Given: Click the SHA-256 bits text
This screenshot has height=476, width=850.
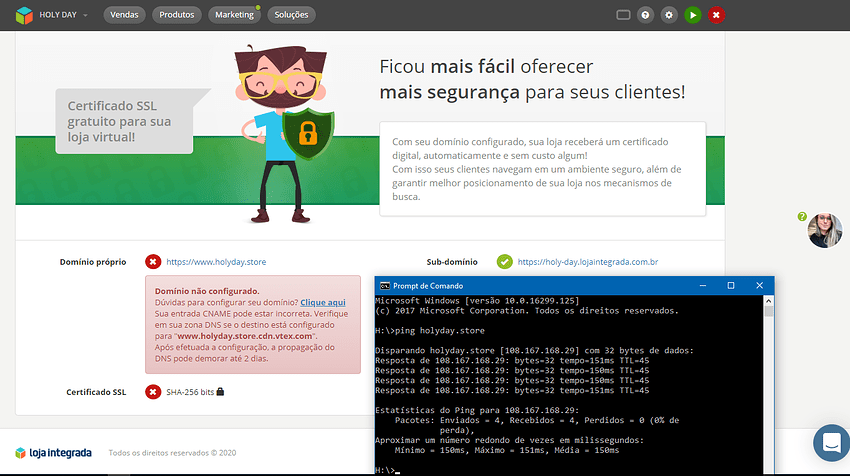Looking at the screenshot, I should click(190, 392).
